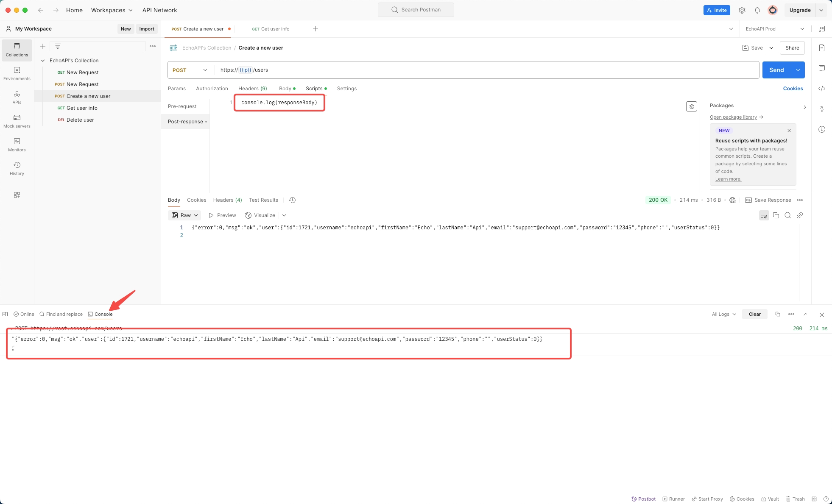Open the APIs sidebar panel
832x504 pixels.
[x=17, y=97]
